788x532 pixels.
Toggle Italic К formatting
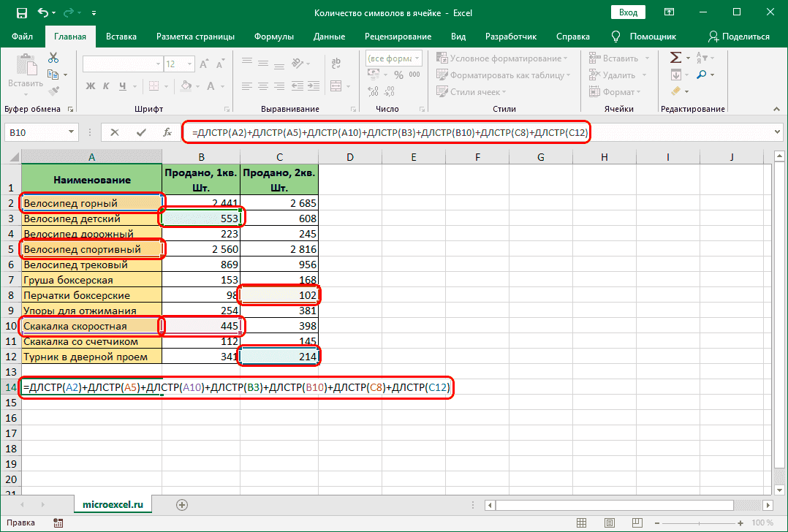click(x=107, y=86)
